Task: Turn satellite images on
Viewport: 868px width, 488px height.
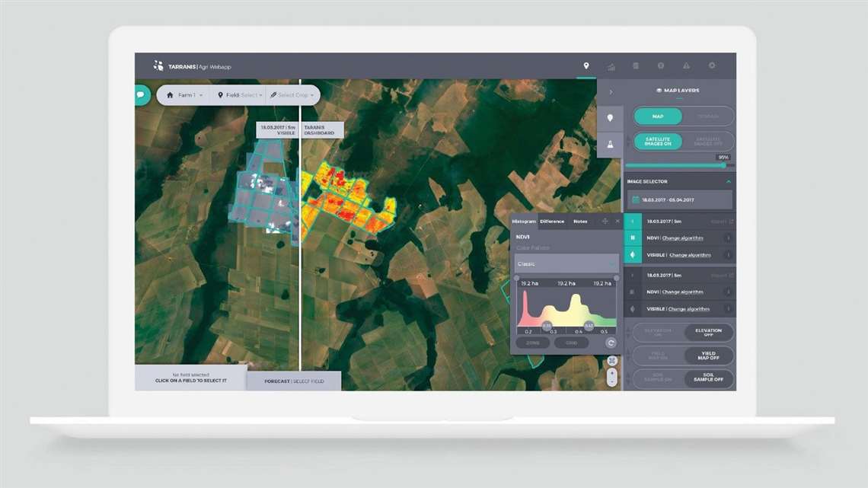Action: [658, 142]
